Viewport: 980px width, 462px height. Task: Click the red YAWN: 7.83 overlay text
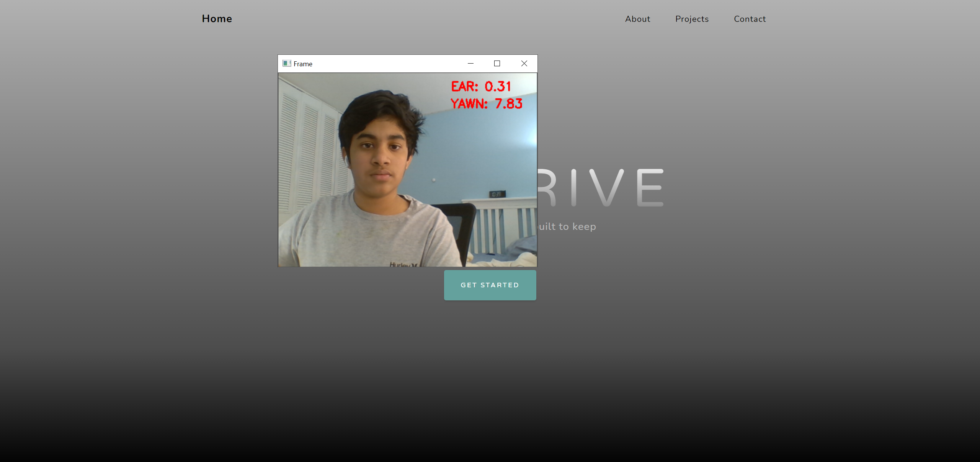(x=486, y=104)
